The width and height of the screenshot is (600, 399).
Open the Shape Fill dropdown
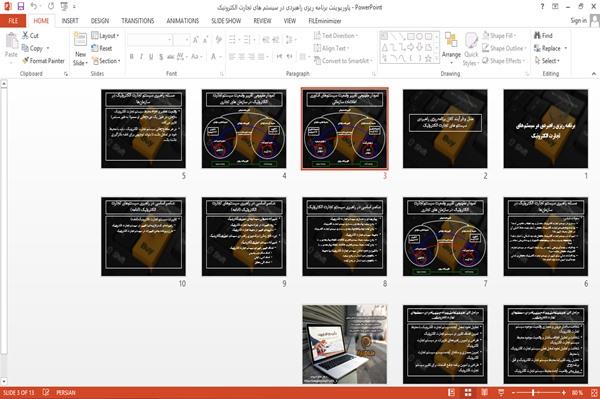pos(499,36)
